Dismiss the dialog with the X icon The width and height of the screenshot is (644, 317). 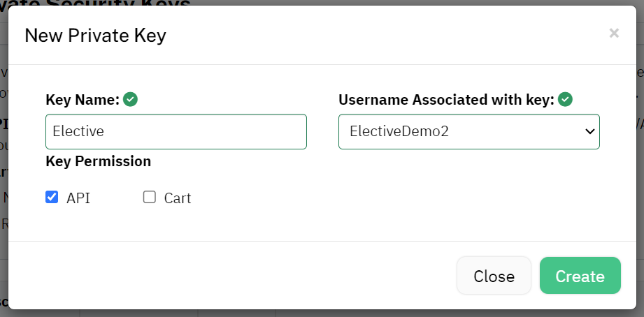tap(614, 34)
